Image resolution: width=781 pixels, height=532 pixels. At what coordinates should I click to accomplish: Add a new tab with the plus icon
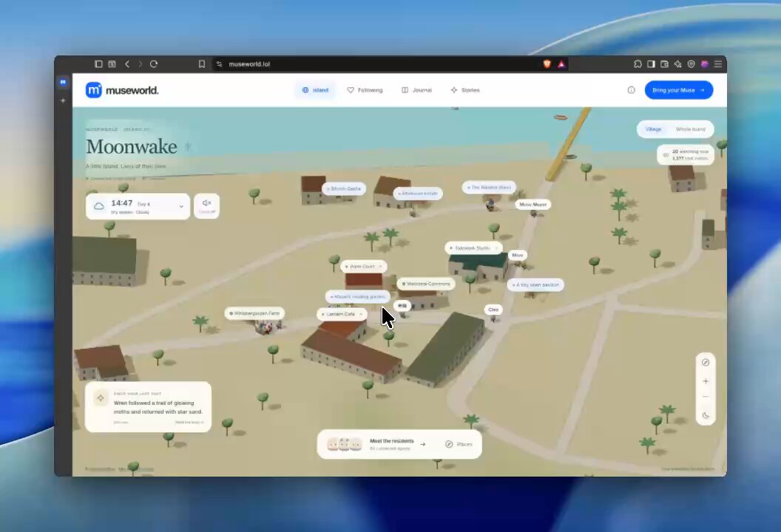63,100
